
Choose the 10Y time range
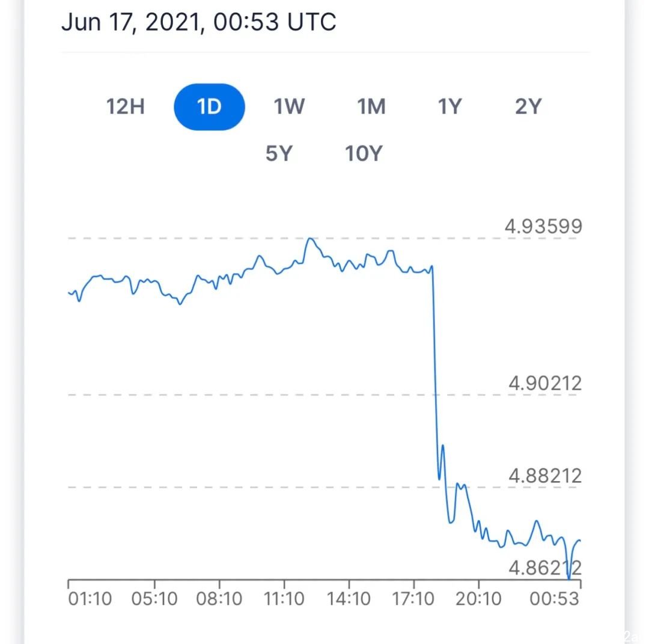(x=364, y=154)
